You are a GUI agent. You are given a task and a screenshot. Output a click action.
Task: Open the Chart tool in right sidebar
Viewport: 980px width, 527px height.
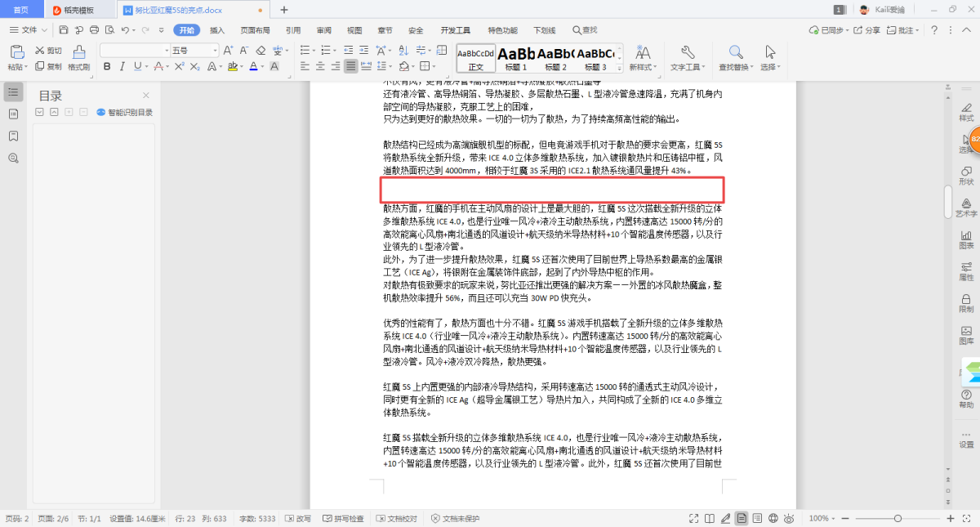tap(966, 239)
